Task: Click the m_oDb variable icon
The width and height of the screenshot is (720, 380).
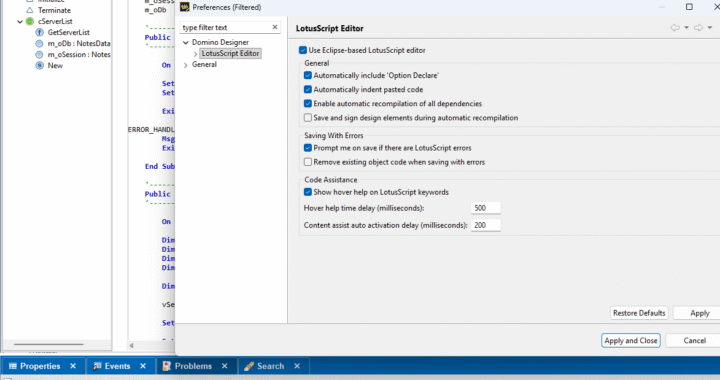Action: point(39,43)
